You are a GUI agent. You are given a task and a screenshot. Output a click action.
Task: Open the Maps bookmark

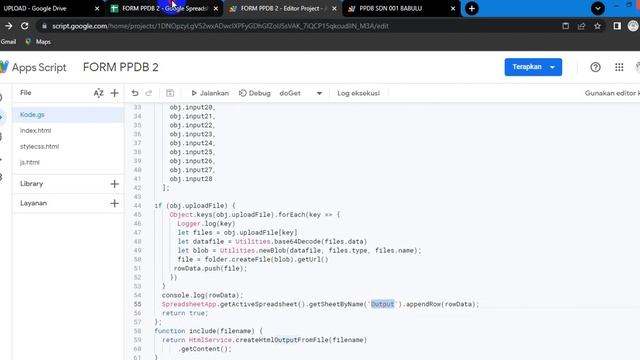pos(38,42)
